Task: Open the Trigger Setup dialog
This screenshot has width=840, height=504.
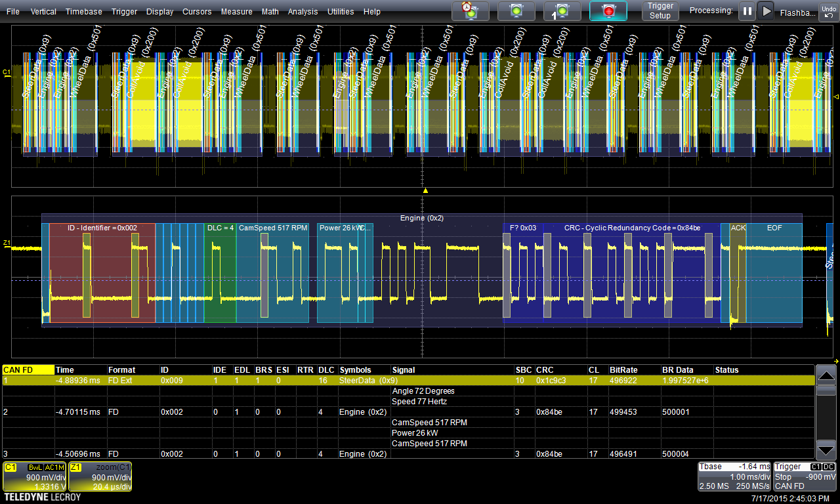Action: coord(660,11)
